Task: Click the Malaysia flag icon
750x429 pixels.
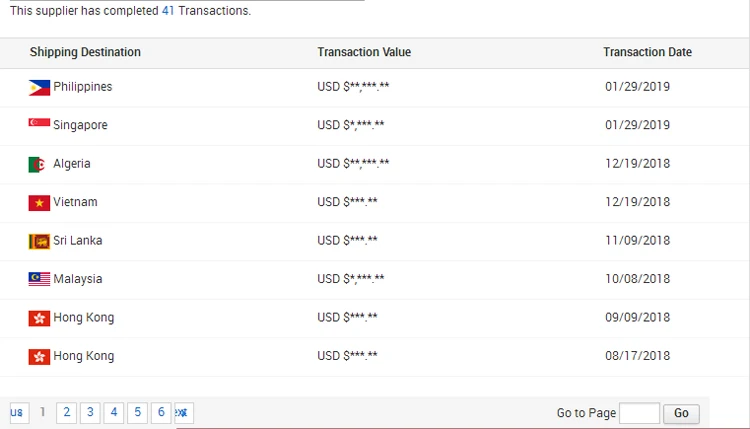Action: [39, 279]
